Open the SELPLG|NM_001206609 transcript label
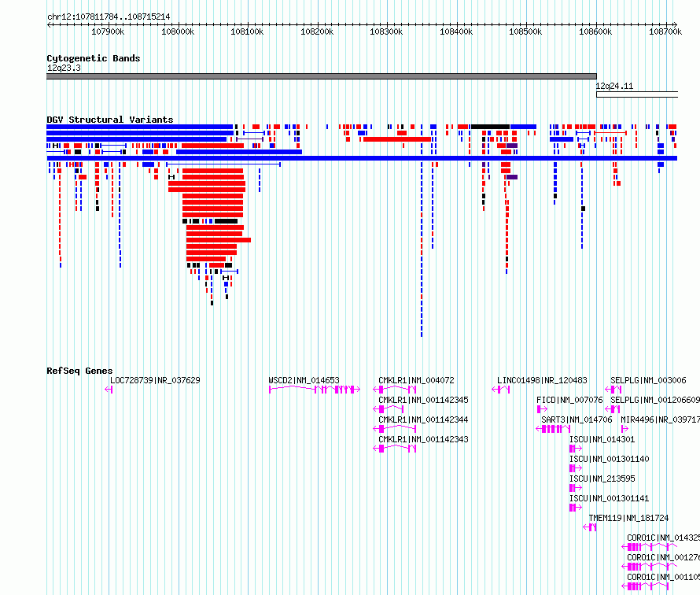Screen dimensions: 700x595 coord(655,400)
